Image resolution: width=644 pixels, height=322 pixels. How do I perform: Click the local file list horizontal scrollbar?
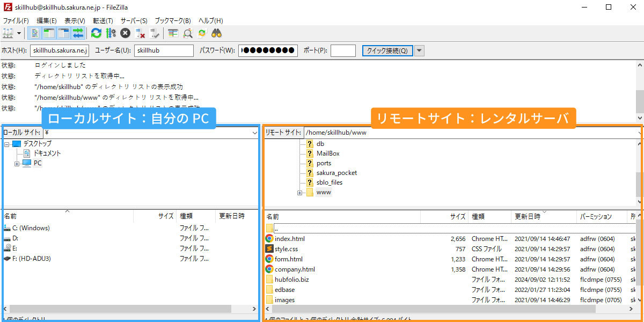coord(121,309)
